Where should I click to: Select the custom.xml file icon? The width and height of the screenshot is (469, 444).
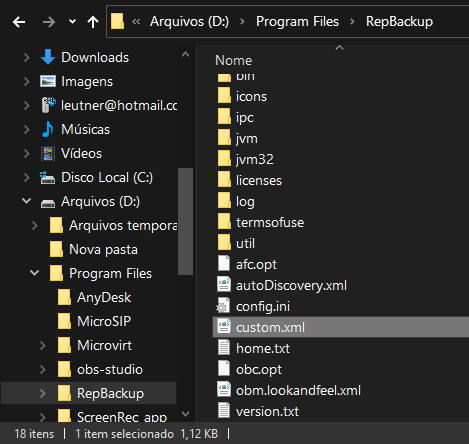coord(224,326)
